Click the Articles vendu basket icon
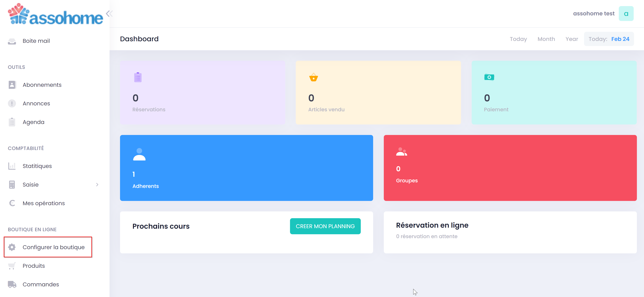This screenshot has height=297, width=644. [313, 77]
